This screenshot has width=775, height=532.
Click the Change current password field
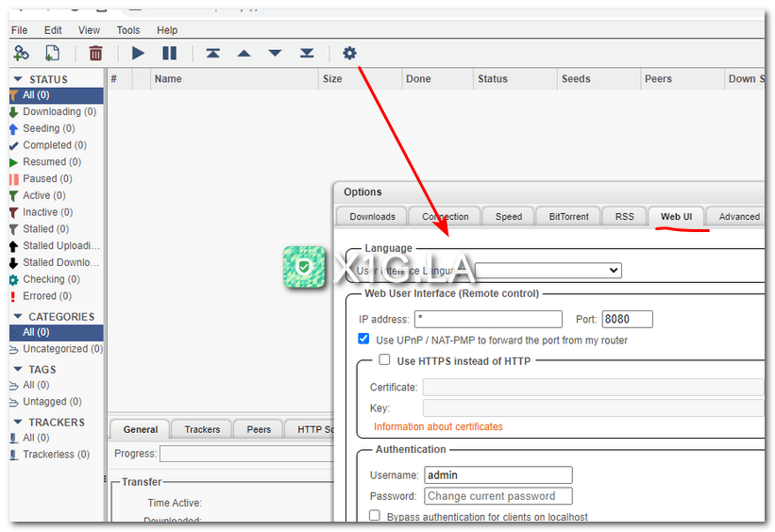coord(498,496)
